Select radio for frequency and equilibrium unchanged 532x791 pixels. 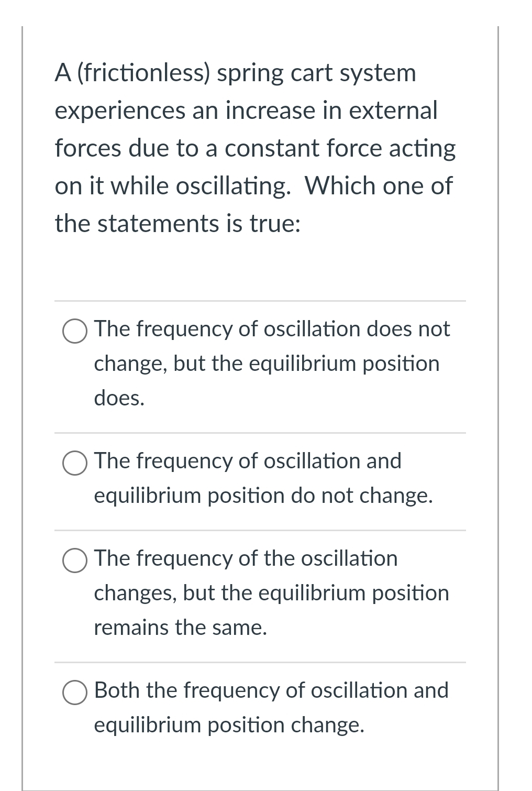click(x=75, y=463)
